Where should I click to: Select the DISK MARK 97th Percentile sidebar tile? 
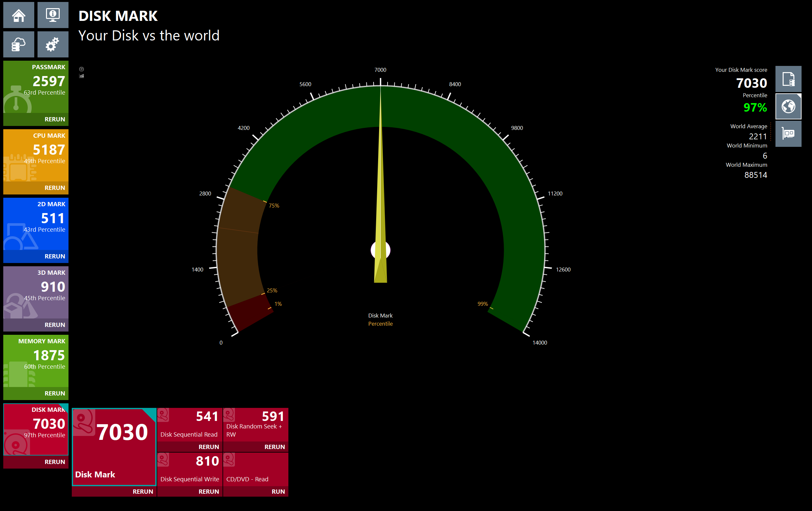(36, 429)
